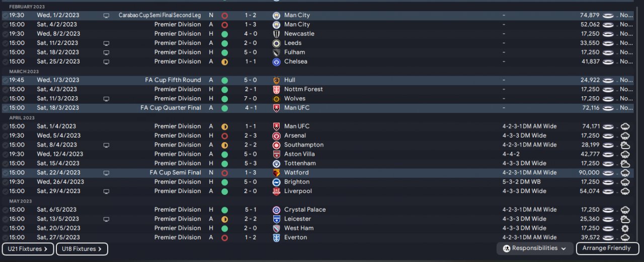Click the Wolves club badge
This screenshot has width=644, height=262.
coord(276,99)
